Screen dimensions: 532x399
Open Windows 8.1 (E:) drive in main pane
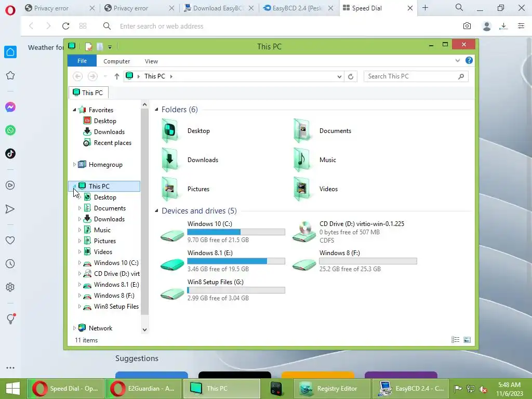(222, 261)
